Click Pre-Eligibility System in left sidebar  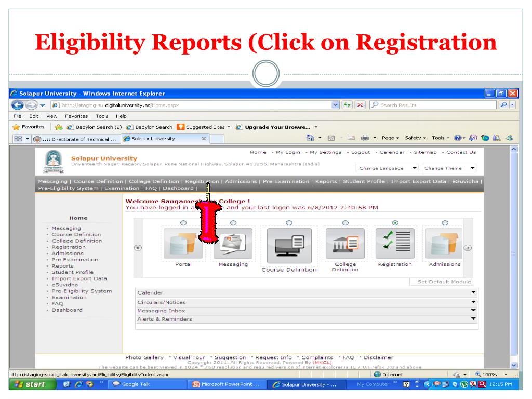click(x=82, y=291)
